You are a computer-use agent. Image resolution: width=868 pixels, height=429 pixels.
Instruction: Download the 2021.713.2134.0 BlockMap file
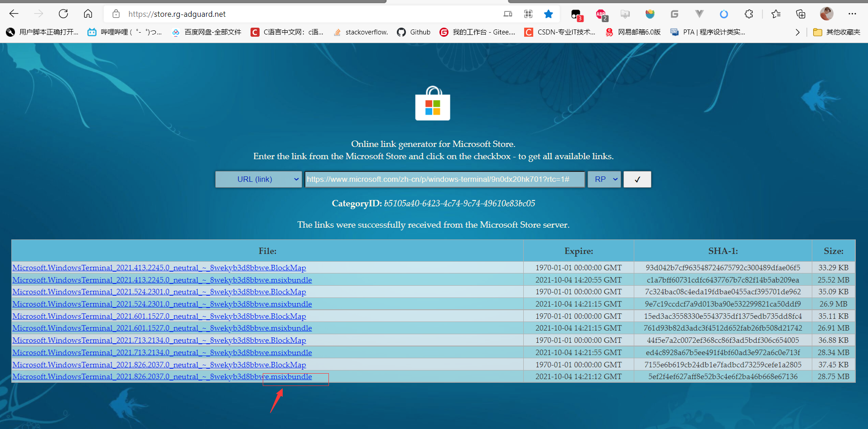coord(159,340)
